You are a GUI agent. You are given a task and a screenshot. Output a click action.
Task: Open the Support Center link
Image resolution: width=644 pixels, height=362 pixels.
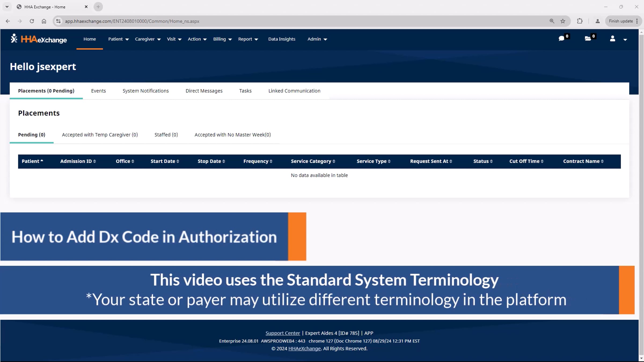[283, 333]
